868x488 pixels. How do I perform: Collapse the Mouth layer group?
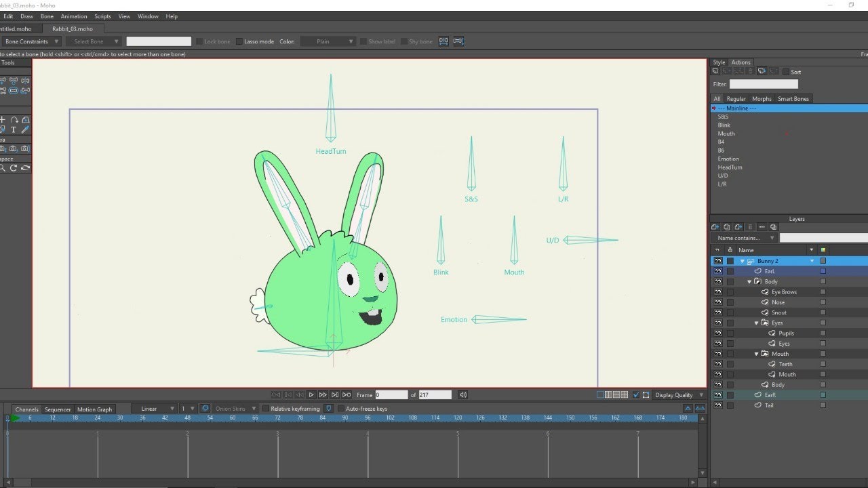pos(757,354)
